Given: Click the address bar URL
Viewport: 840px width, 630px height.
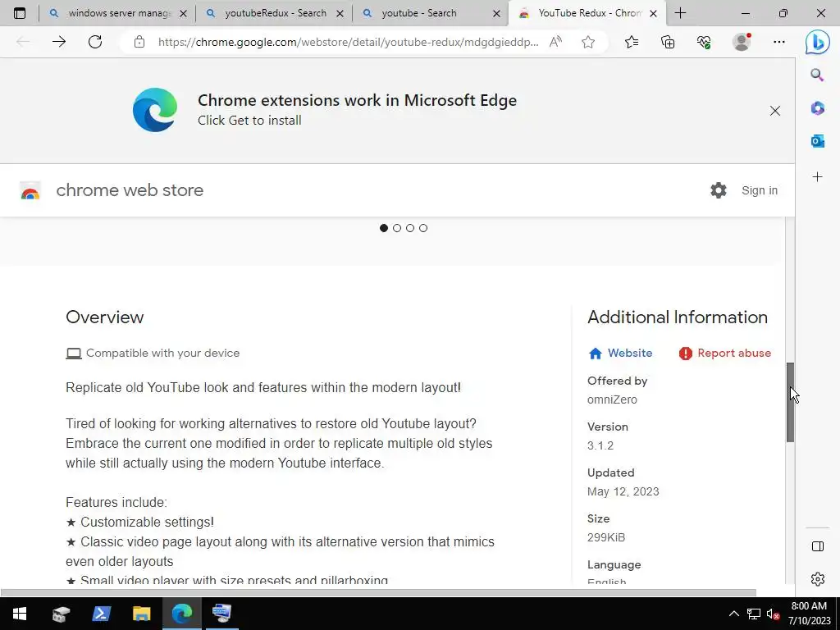Looking at the screenshot, I should (348, 42).
